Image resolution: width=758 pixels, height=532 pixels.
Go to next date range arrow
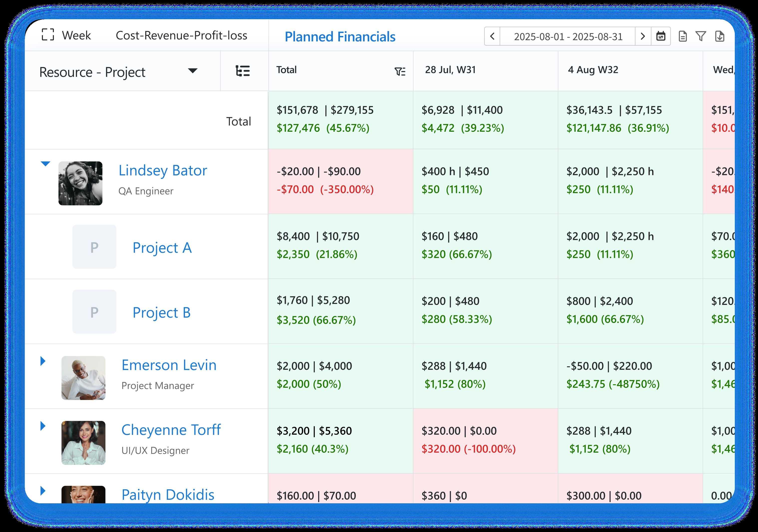(x=642, y=36)
